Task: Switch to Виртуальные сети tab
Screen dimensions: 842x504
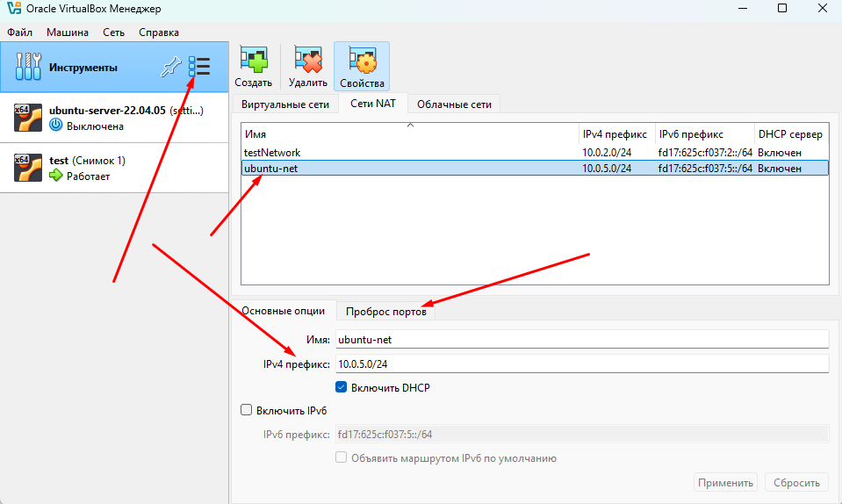Action: pyautogui.click(x=285, y=104)
